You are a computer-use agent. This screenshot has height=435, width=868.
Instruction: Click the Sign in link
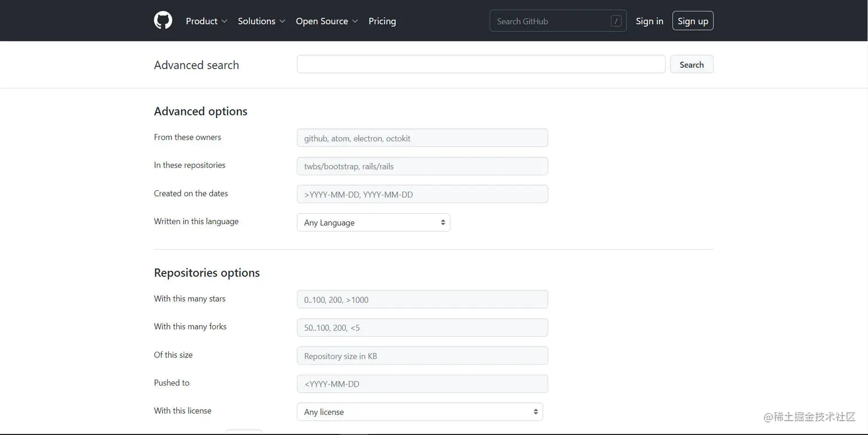click(x=649, y=21)
